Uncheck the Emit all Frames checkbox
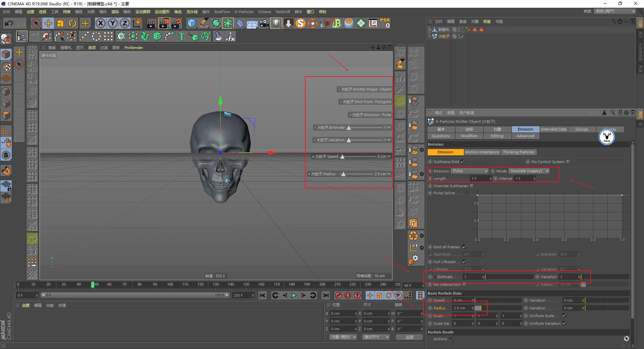 pyautogui.click(x=464, y=247)
